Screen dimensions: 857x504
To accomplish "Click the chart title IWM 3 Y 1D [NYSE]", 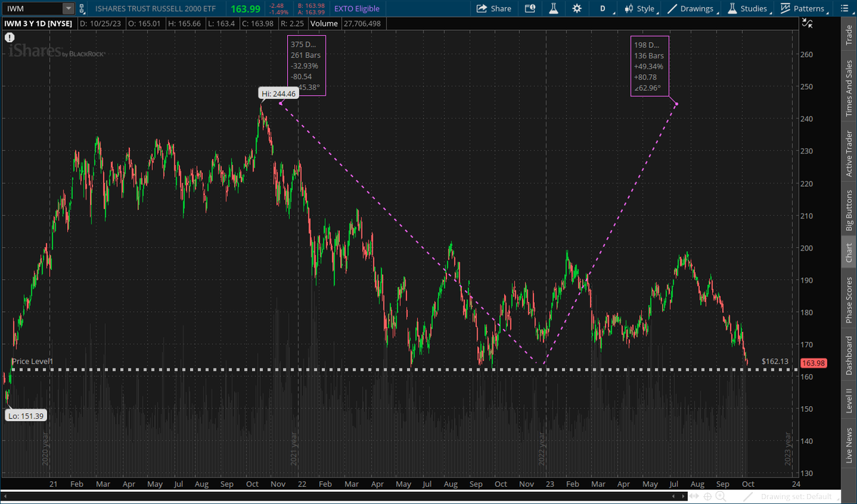I will (40, 23).
